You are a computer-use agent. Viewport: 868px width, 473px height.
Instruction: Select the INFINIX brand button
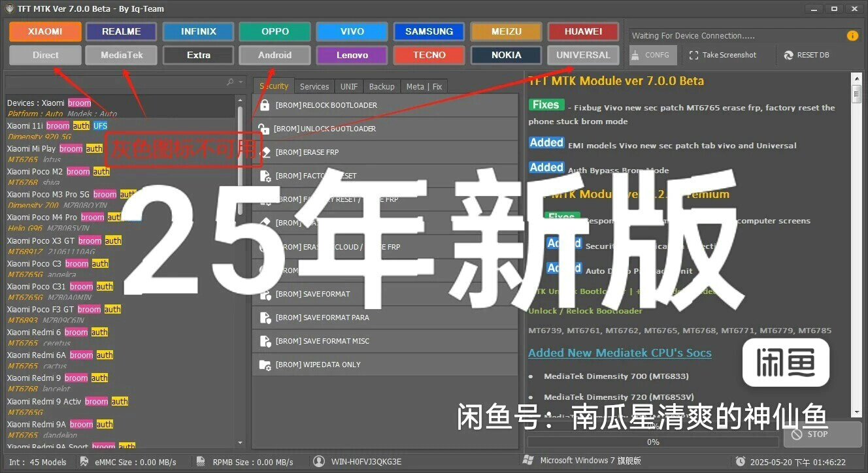pyautogui.click(x=199, y=31)
